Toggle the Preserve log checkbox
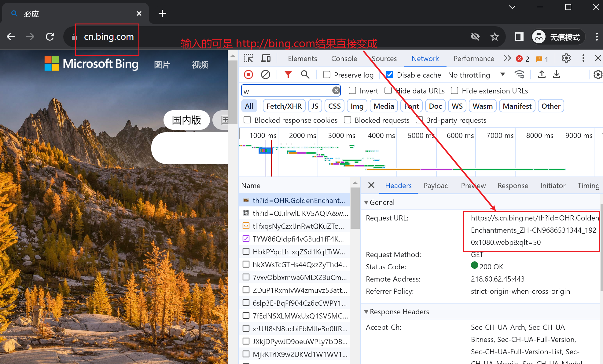This screenshot has height=364, width=603. pos(326,75)
